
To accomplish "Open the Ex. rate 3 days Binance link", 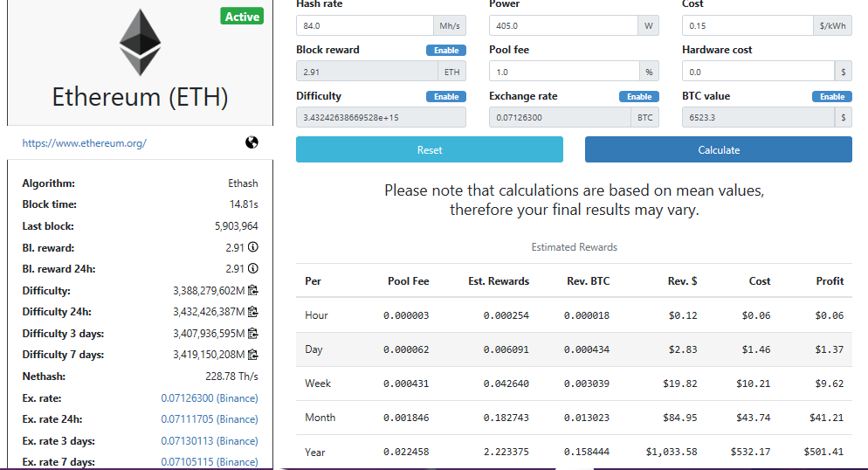I will (x=210, y=440).
